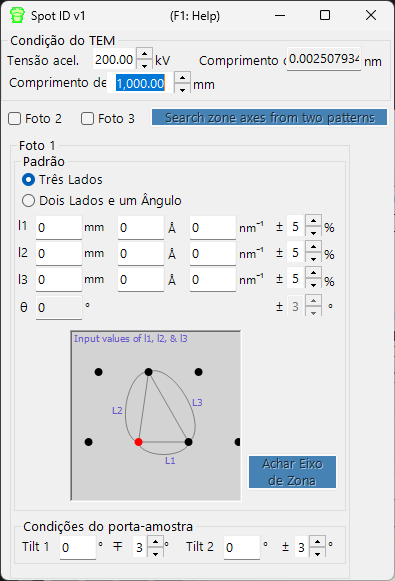The width and height of the screenshot is (395, 581).
Task: Increase l1 tolerance percent with up arrow
Action: pyautogui.click(x=313, y=221)
